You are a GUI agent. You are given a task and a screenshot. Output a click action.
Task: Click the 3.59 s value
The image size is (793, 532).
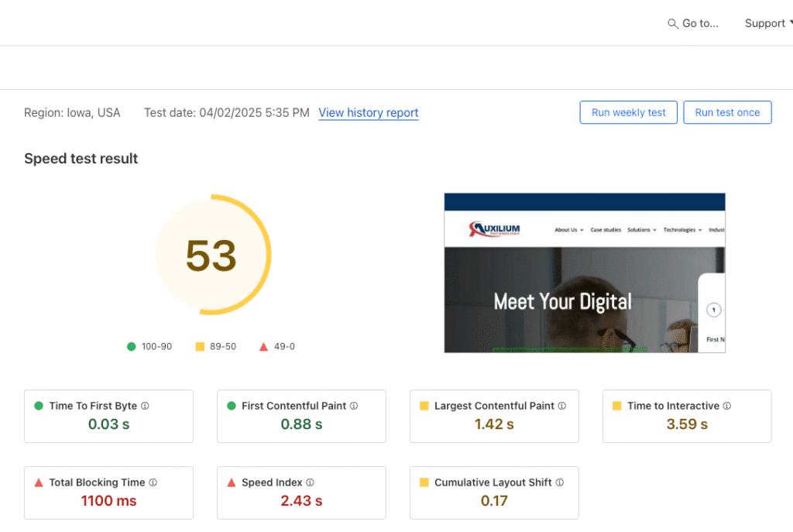(687, 424)
